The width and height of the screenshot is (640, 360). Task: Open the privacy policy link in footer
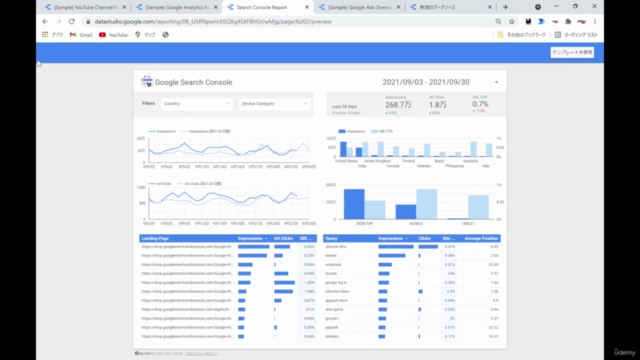[202, 353]
